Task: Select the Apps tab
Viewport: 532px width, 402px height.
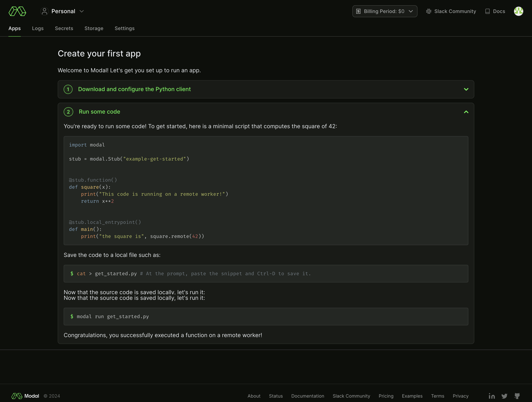Action: point(14,28)
